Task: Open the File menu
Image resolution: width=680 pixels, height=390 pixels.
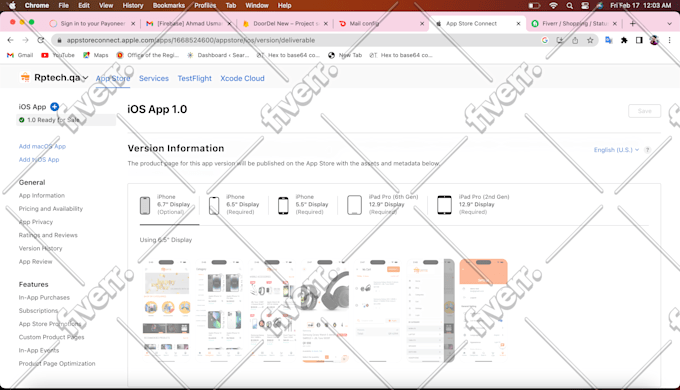Action: coord(63,5)
